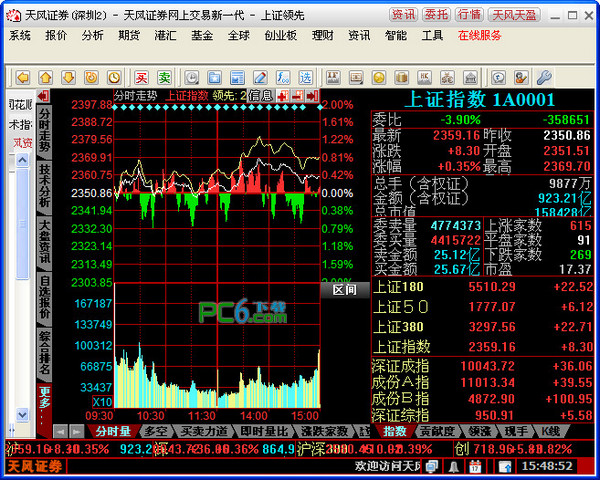Click the pencil edit toolbar icon
The height and width of the screenshot is (480, 600).
pyautogui.click(x=260, y=78)
